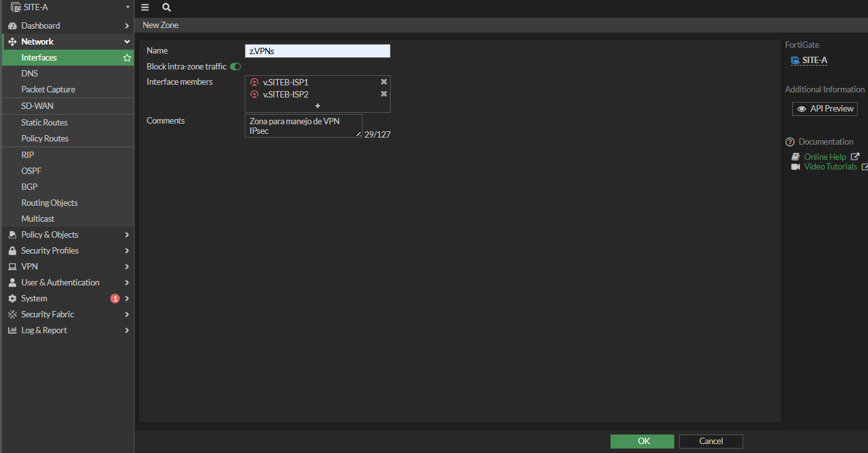
Task: Click the SITE-A FortiGate device icon
Action: [x=795, y=61]
